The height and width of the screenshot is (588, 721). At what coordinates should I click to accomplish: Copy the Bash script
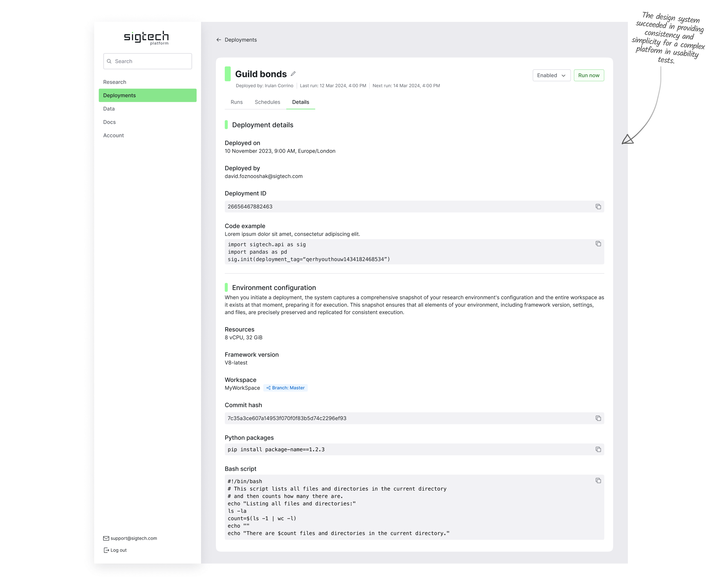(598, 481)
